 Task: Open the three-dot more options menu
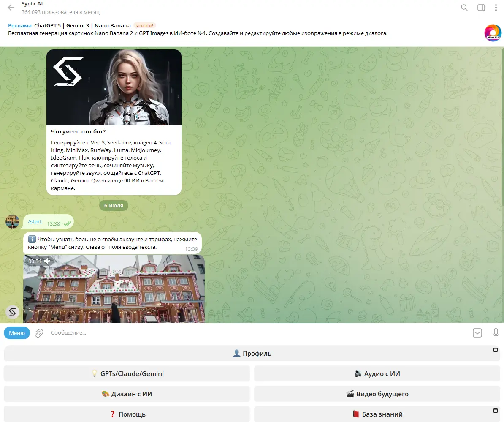[496, 8]
